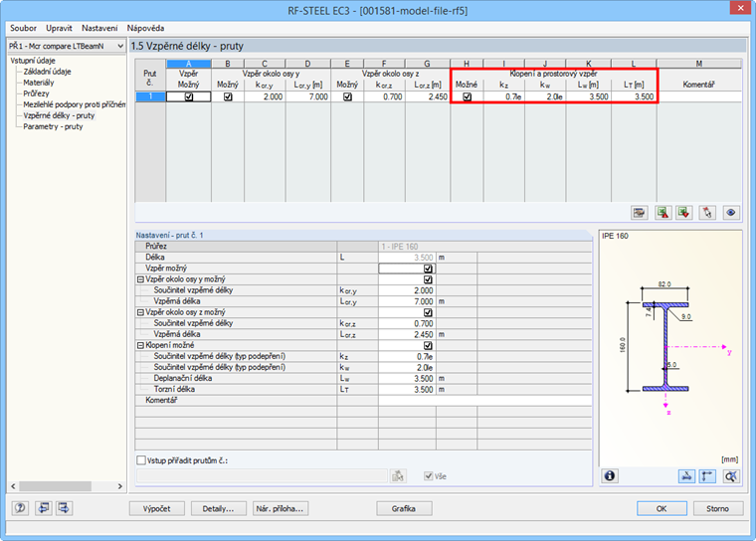The height and width of the screenshot is (541, 756).
Task: Click the Detaily... button
Action: coord(219,509)
